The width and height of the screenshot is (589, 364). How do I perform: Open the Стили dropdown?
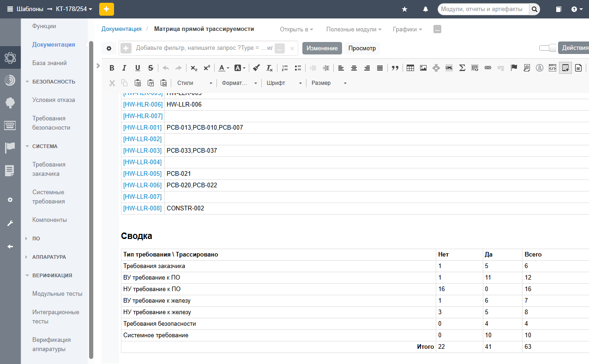pos(194,83)
